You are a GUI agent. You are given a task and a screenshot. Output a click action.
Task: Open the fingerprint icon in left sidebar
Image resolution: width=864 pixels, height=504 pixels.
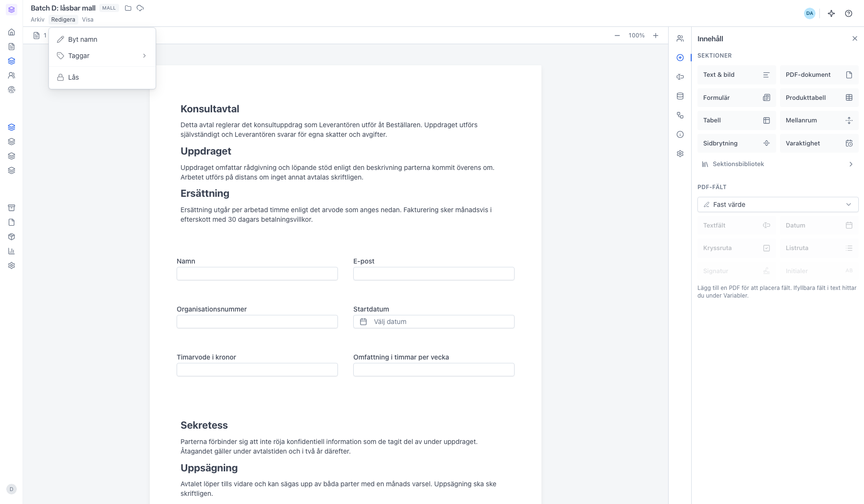point(12,90)
